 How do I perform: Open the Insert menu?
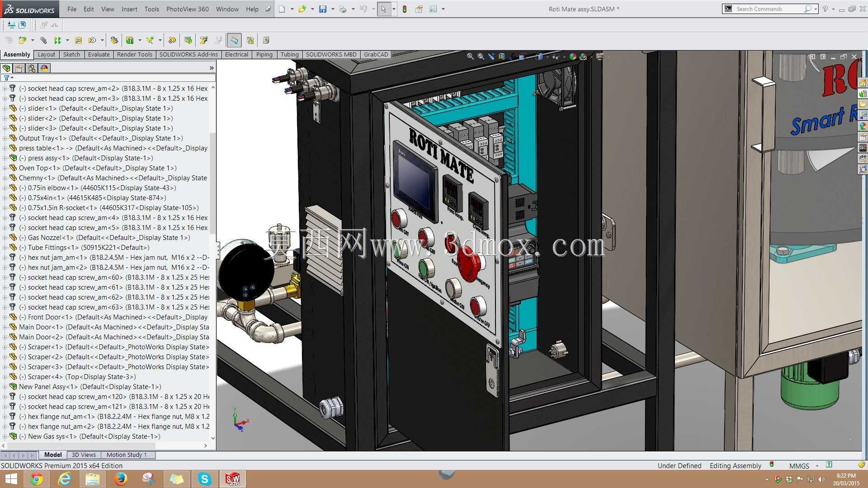click(x=129, y=9)
